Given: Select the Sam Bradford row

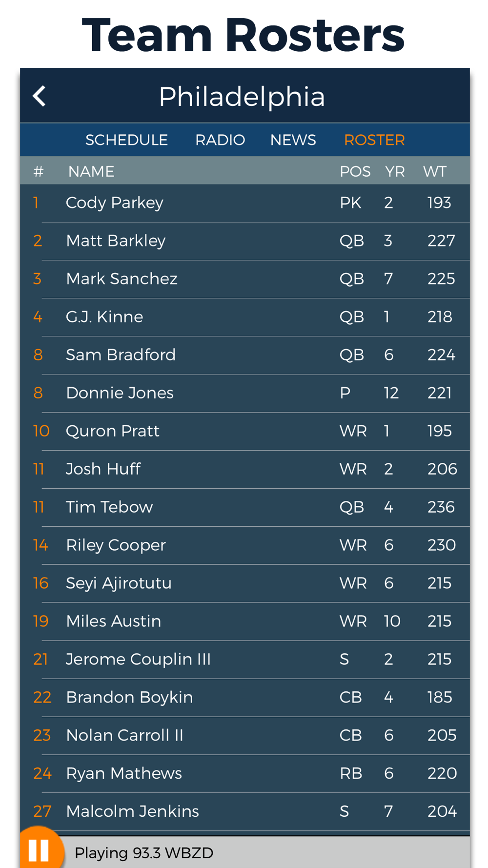Looking at the screenshot, I should (x=245, y=355).
